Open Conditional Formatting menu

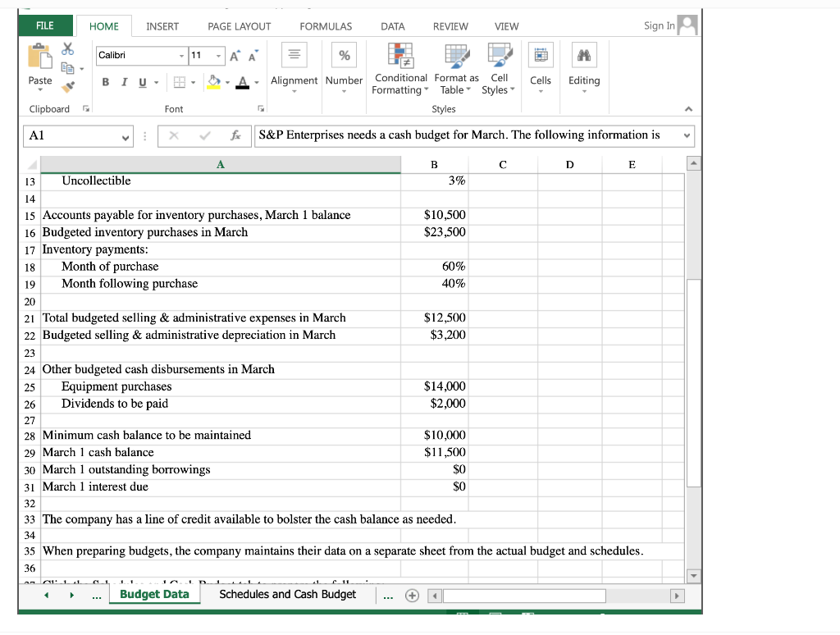point(400,70)
